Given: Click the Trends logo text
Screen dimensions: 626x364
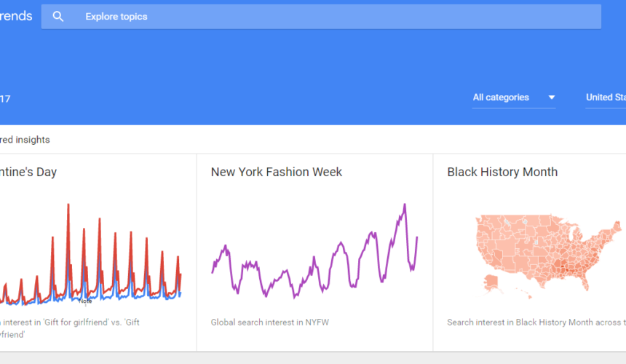Looking at the screenshot, I should pos(16,16).
